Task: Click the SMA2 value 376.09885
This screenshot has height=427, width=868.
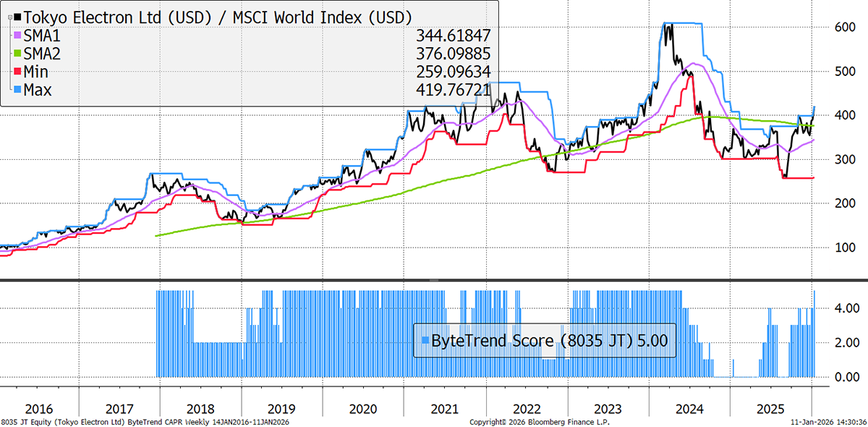Action: pos(454,53)
